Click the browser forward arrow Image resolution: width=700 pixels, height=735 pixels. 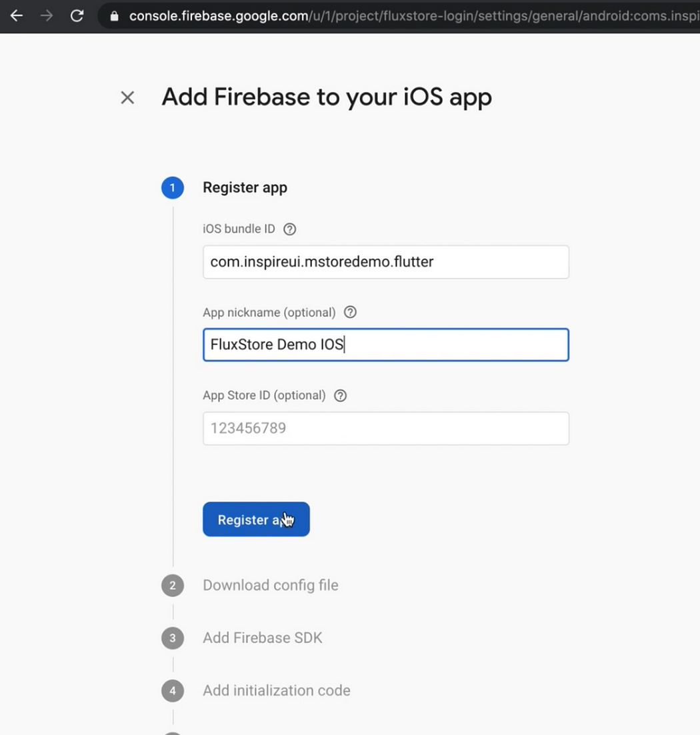point(47,15)
